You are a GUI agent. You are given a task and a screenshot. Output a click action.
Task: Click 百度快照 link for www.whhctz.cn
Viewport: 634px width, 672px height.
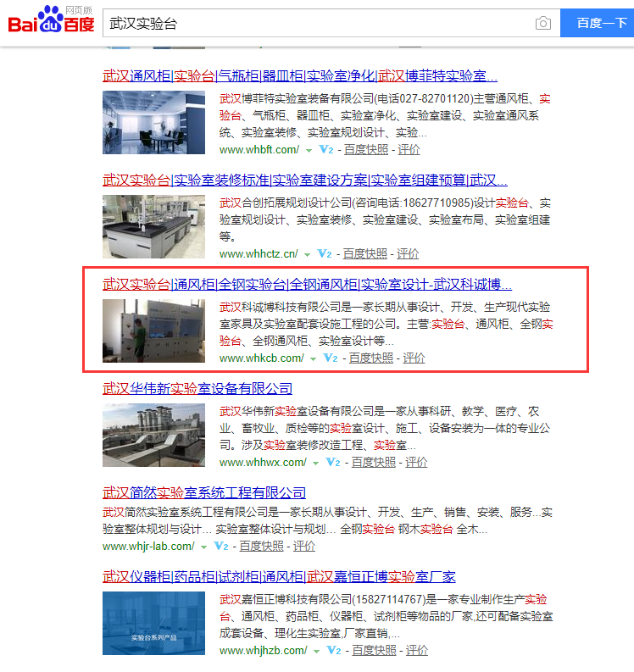pyautogui.click(x=364, y=253)
